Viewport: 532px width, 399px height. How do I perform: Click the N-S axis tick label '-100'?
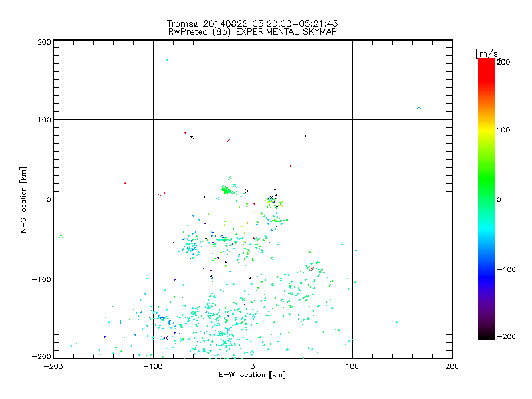point(41,279)
